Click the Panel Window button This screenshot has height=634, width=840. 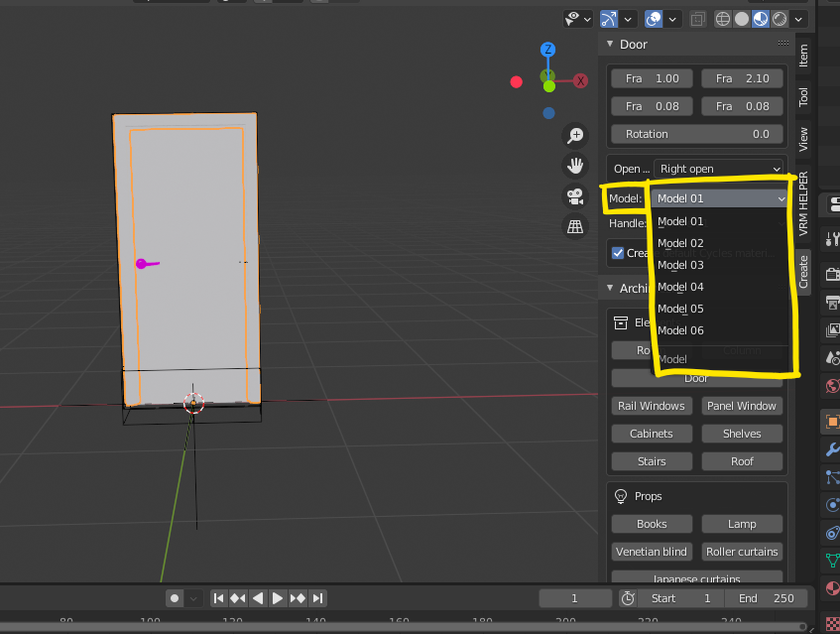(x=742, y=406)
